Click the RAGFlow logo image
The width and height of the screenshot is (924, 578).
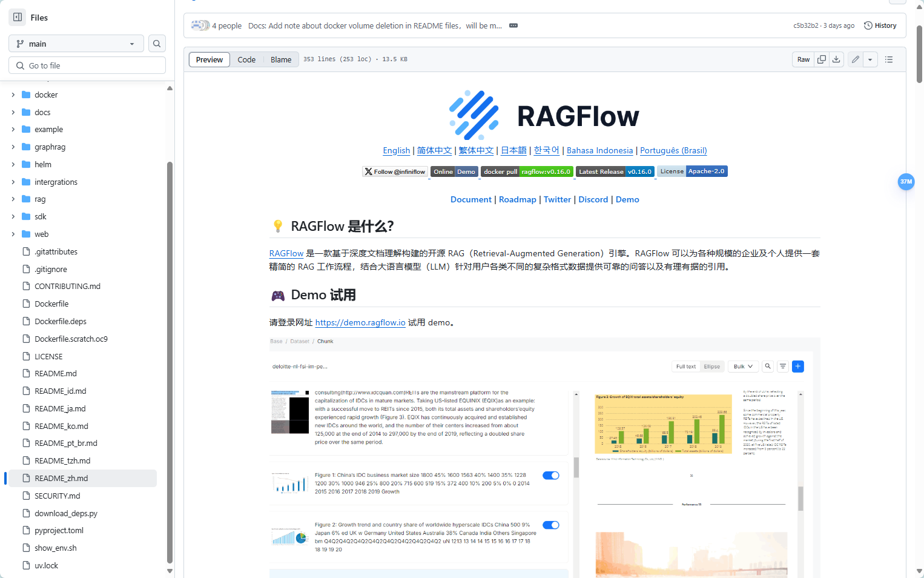coord(545,115)
